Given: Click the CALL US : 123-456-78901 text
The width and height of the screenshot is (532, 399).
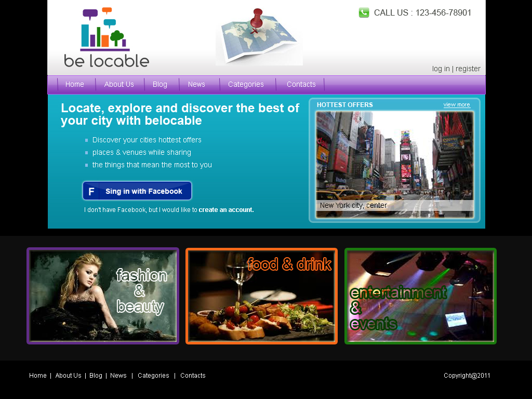Looking at the screenshot, I should tap(422, 12).
